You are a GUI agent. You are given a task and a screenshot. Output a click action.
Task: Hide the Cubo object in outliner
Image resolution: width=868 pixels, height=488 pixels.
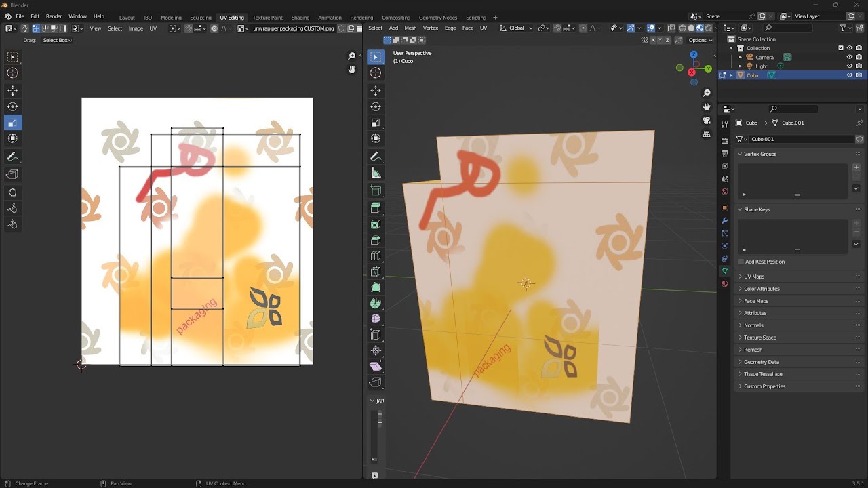849,75
